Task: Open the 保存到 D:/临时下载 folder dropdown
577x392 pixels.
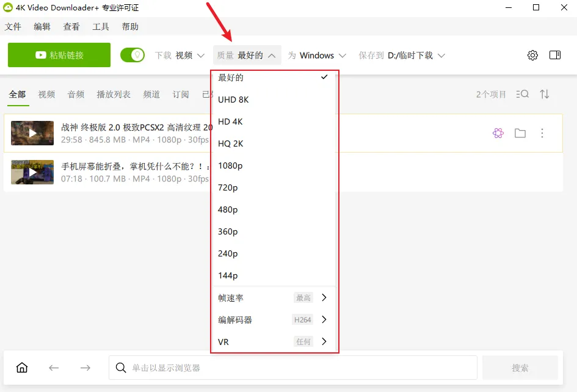Action: point(402,55)
